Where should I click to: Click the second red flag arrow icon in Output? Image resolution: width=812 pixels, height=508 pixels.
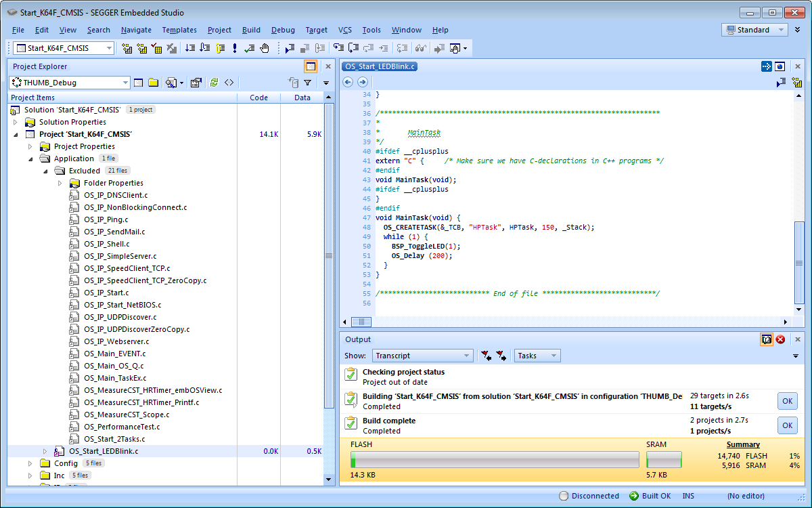point(501,356)
